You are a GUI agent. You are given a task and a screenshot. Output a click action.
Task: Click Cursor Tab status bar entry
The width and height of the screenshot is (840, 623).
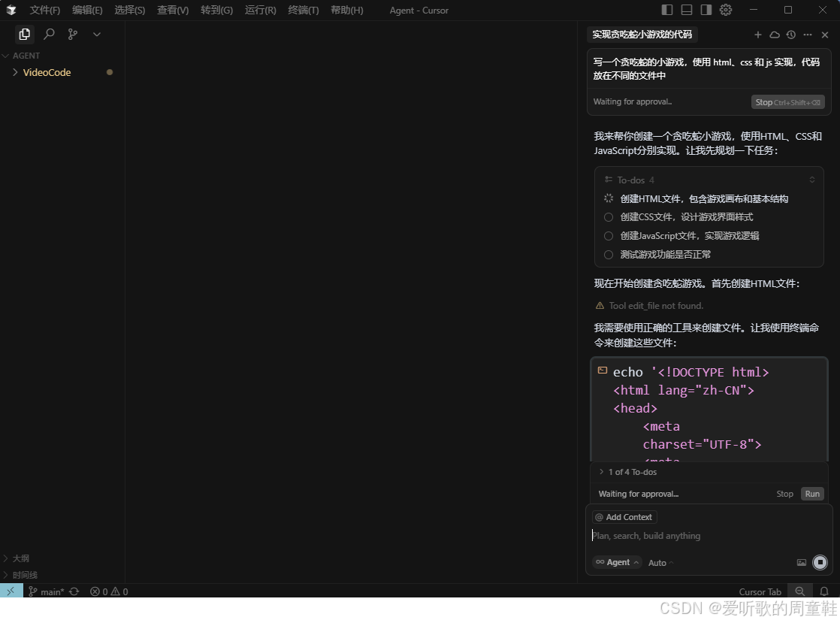click(760, 591)
